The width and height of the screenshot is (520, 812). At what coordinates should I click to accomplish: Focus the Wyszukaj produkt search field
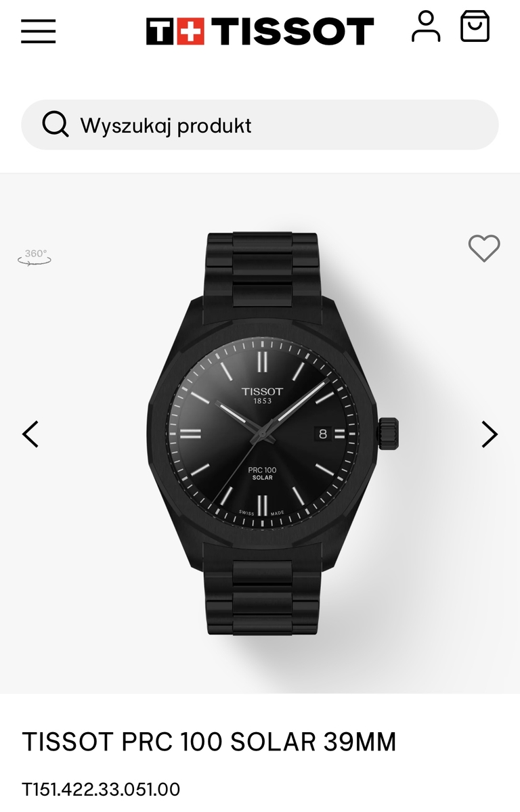pos(260,125)
